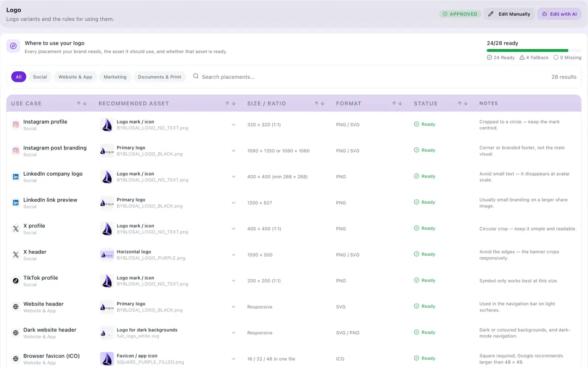Open the X header horizontal logo thumbnail
The width and height of the screenshot is (588, 368).
point(107,255)
